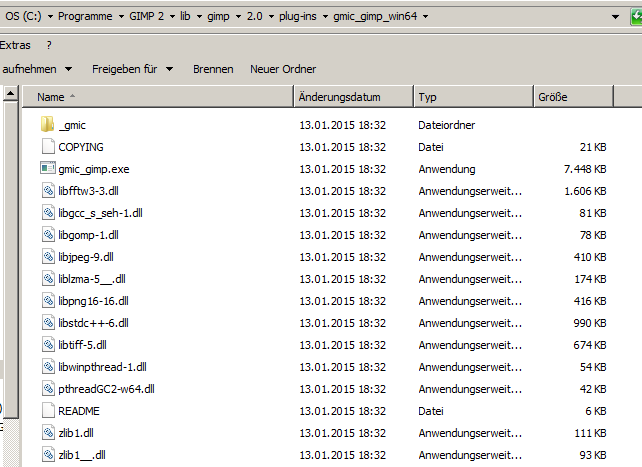This screenshot has height=467, width=642.
Task: Sort by Typ column header
Action: [474, 97]
